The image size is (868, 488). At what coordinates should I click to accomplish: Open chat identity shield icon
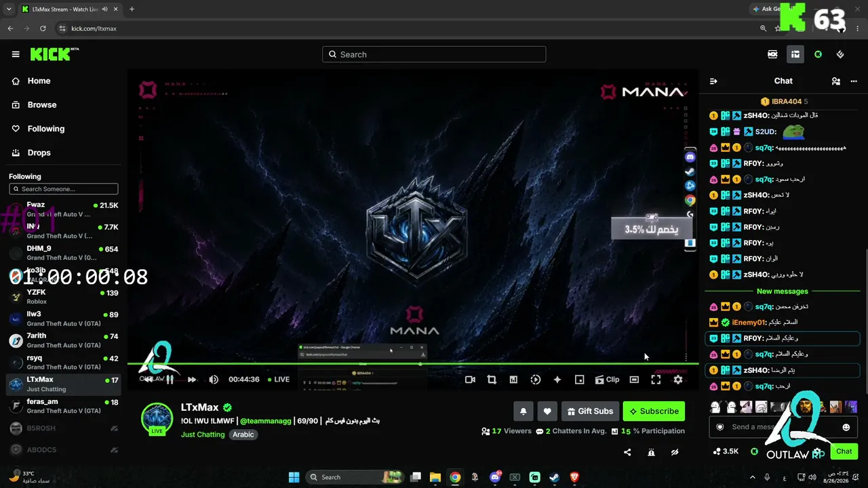720,427
